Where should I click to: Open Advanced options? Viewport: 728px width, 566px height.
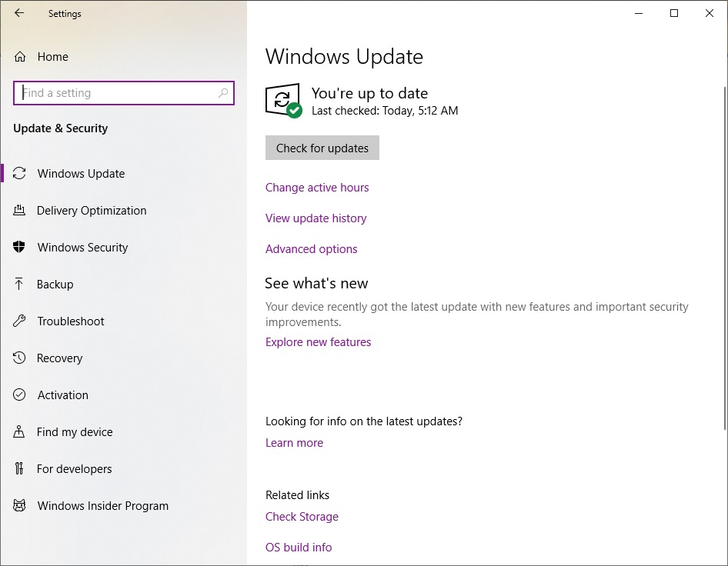pyautogui.click(x=311, y=248)
